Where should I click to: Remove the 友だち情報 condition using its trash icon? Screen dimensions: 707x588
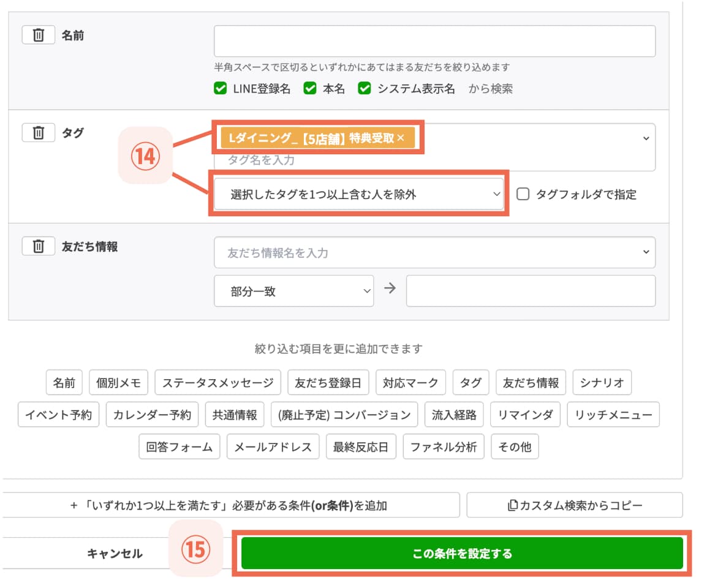38,246
